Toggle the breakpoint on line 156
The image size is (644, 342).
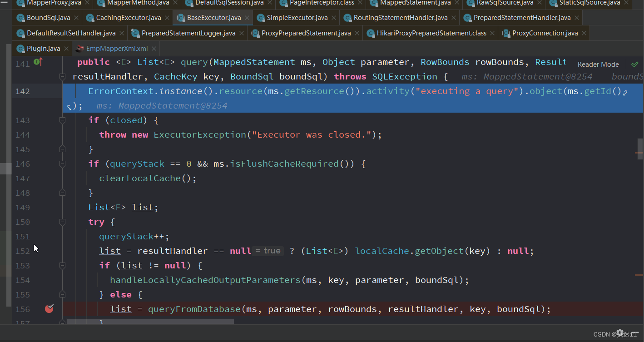point(49,309)
